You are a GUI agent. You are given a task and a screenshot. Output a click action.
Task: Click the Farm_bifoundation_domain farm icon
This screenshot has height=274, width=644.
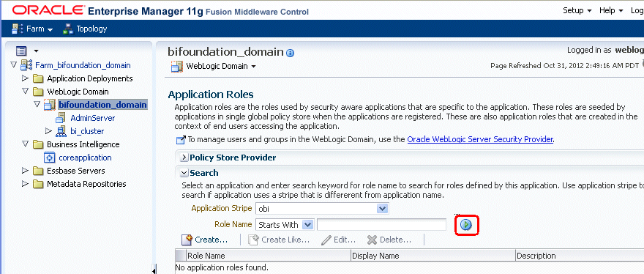pyautogui.click(x=26, y=65)
